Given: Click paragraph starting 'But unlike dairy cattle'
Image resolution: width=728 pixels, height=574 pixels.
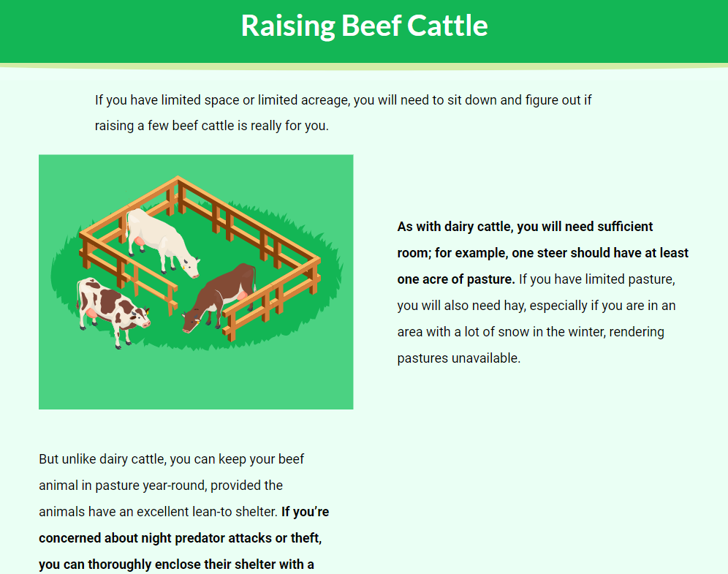Looking at the screenshot, I should tap(184, 511).
